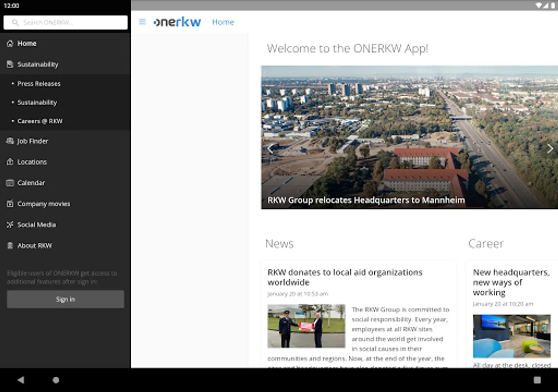Click the status bar wifi signal icon
Image resolution: width=558 pixels, height=392 pixels.
[539, 6]
